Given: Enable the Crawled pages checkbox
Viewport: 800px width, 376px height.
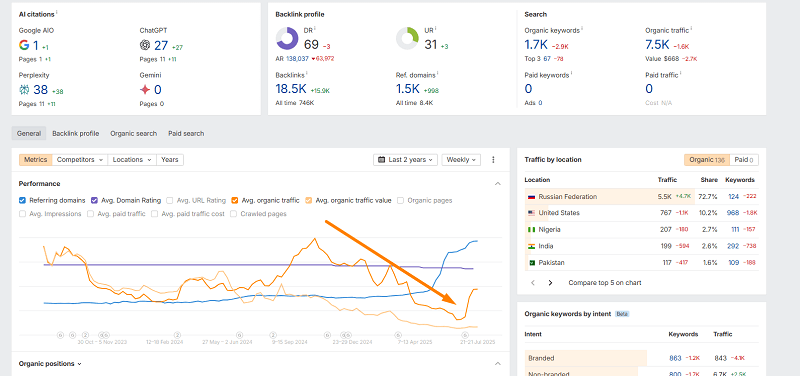Looking at the screenshot, I should click(234, 214).
